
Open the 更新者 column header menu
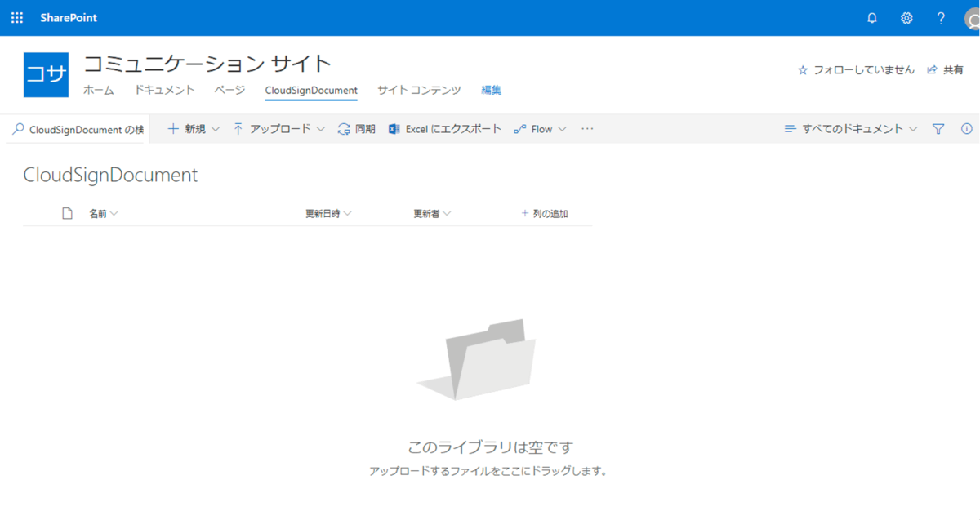[x=432, y=214]
